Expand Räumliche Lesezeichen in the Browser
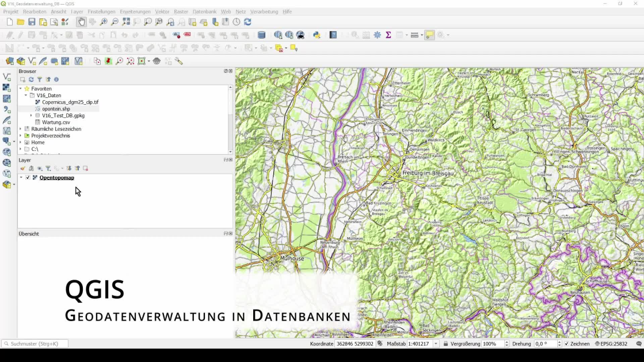Image resolution: width=644 pixels, height=362 pixels. (21, 129)
